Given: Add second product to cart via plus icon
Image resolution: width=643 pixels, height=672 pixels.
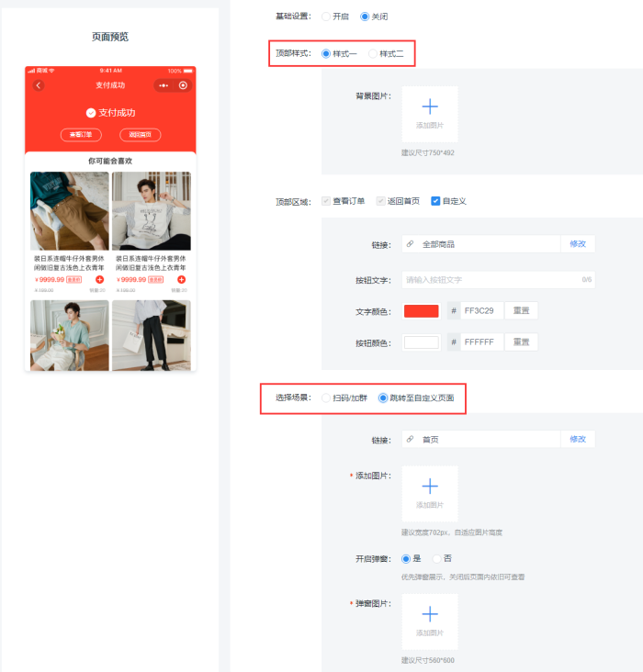Looking at the screenshot, I should [x=182, y=280].
